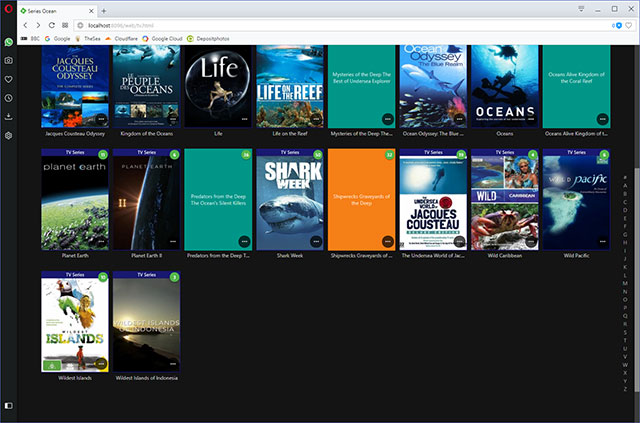
Task: Open history clock icon in sidebar
Action: point(8,98)
